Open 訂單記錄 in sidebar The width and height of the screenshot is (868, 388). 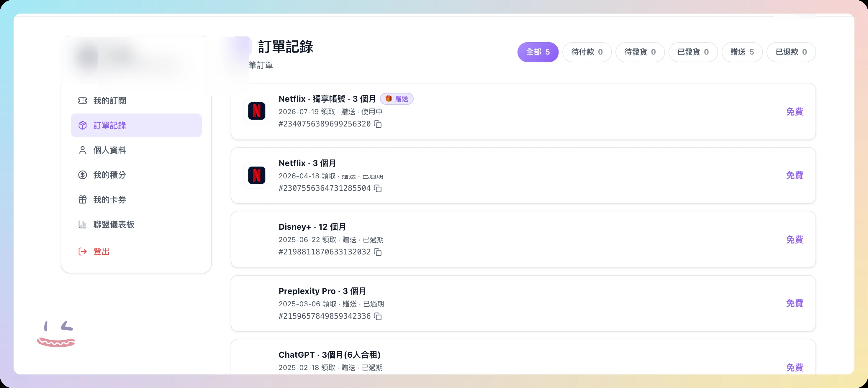pyautogui.click(x=136, y=125)
